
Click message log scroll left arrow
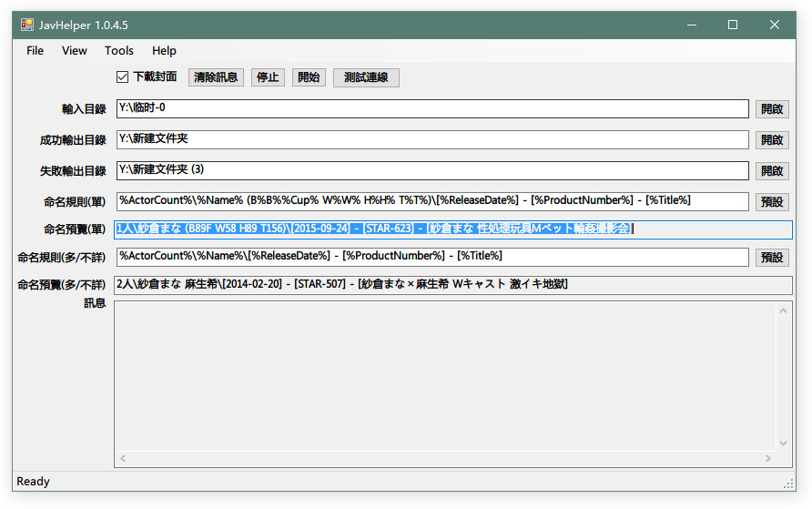pyautogui.click(x=123, y=458)
